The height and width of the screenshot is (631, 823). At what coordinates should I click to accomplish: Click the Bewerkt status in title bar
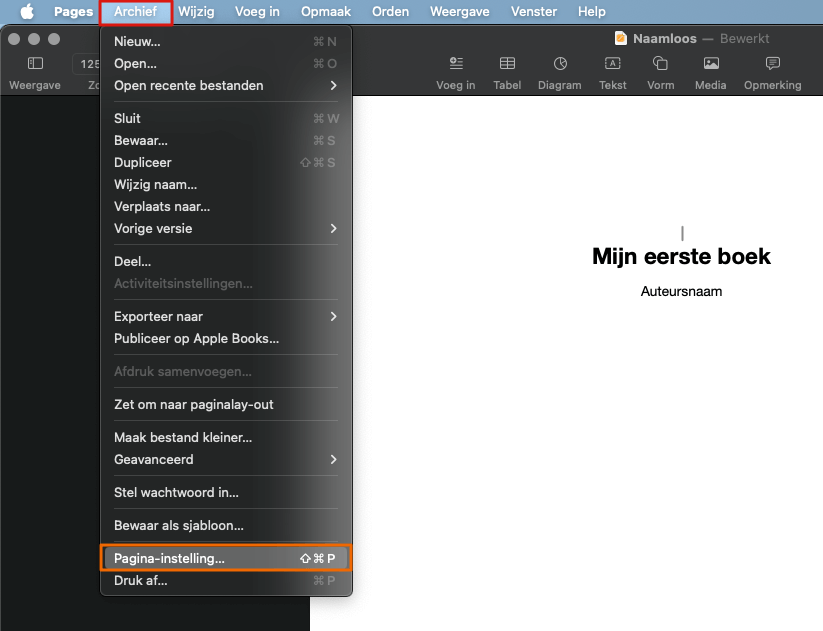[x=744, y=38]
